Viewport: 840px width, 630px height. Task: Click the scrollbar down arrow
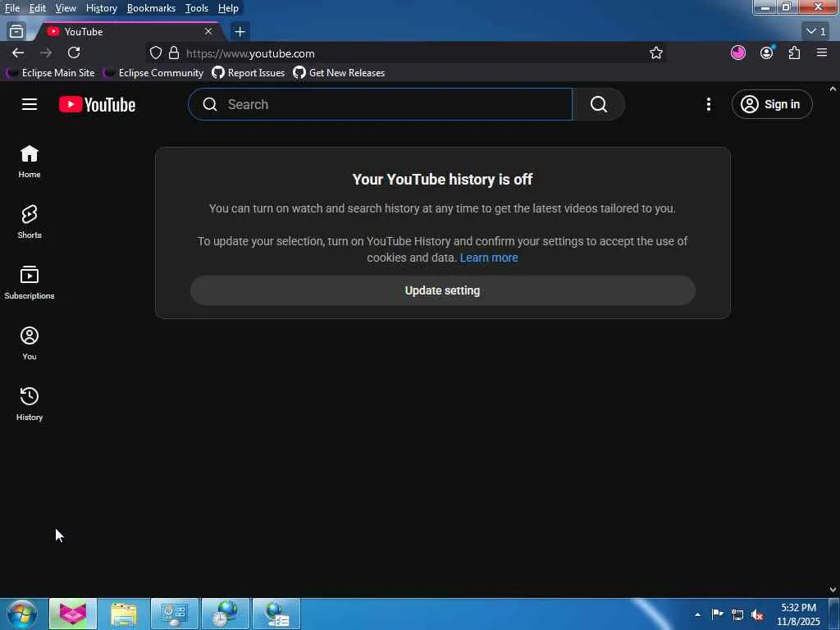pyautogui.click(x=833, y=590)
